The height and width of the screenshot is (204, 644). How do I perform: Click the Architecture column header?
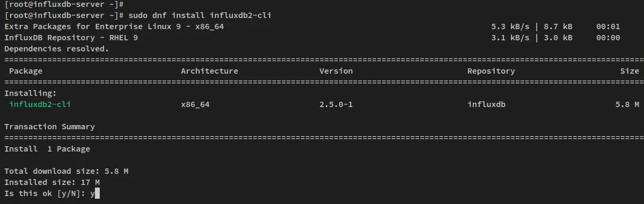[210, 71]
